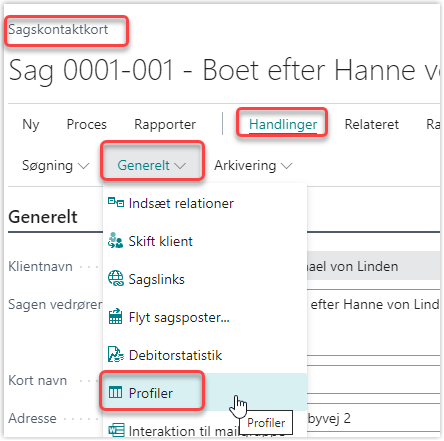Click the Profiler columns icon
The width and height of the screenshot is (444, 441).
(116, 393)
